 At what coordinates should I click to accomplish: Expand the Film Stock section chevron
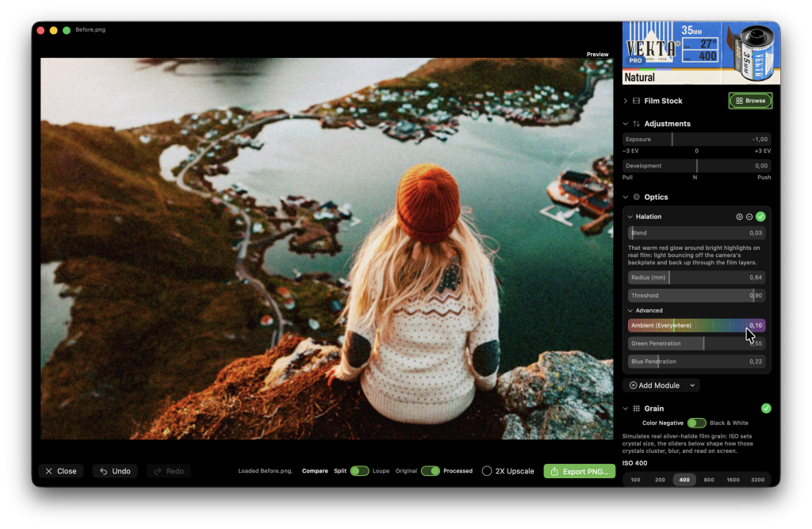626,101
